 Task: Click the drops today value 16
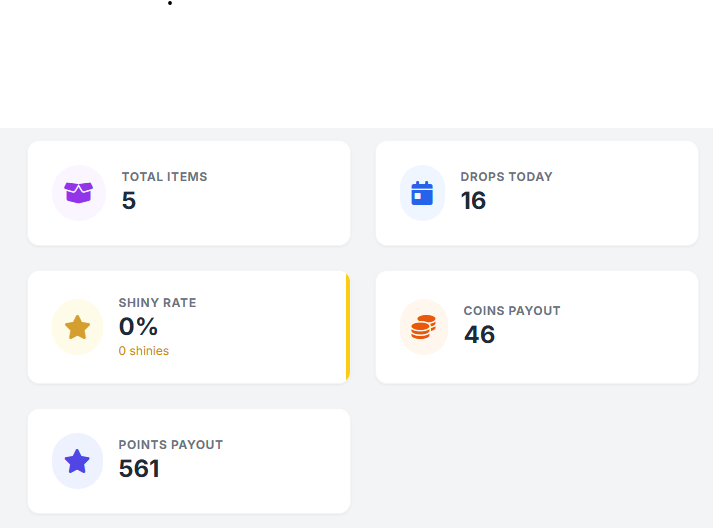[473, 201]
